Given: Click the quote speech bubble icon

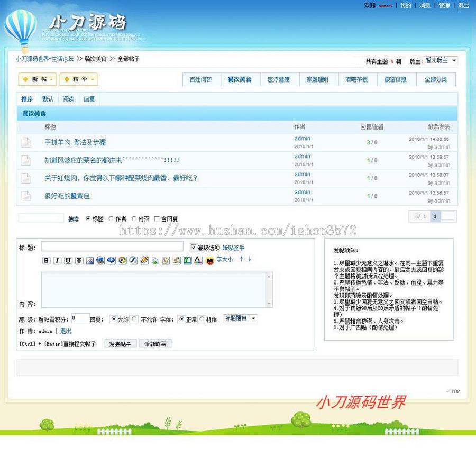Looking at the screenshot, I should click(x=112, y=260).
